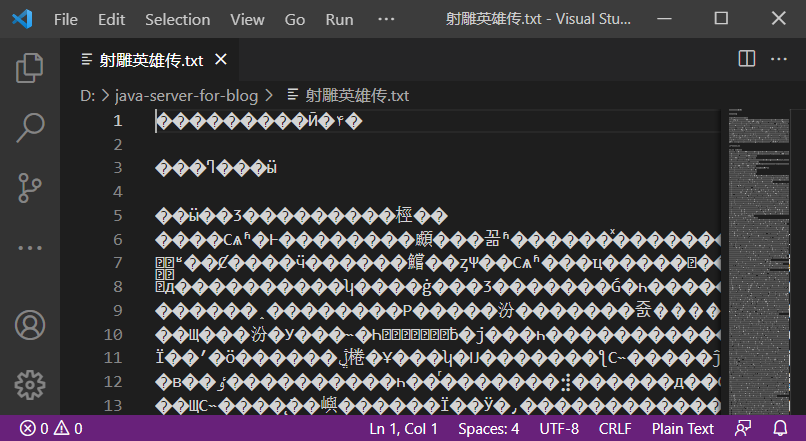Change the CRLF end of line sequence
The height and width of the screenshot is (441, 806).
click(615, 428)
